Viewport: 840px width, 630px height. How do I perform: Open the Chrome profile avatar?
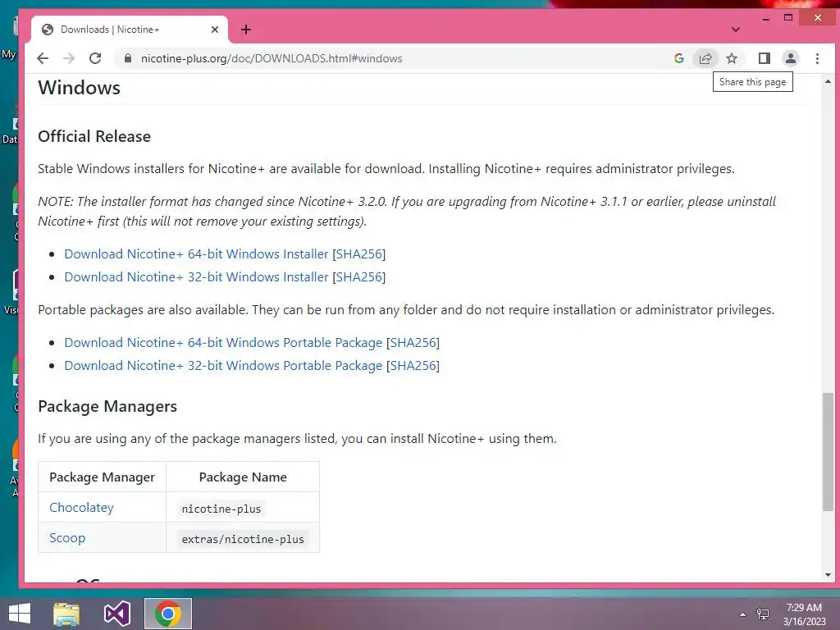[790, 58]
